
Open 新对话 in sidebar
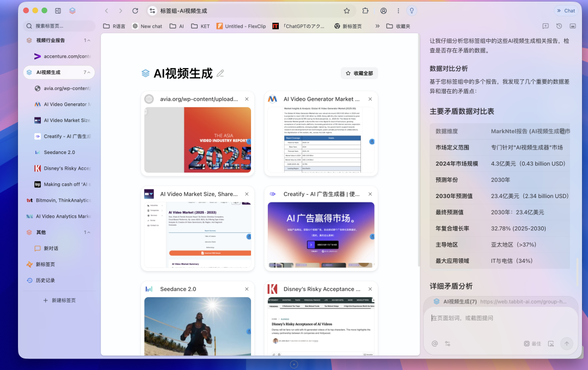[62, 249]
